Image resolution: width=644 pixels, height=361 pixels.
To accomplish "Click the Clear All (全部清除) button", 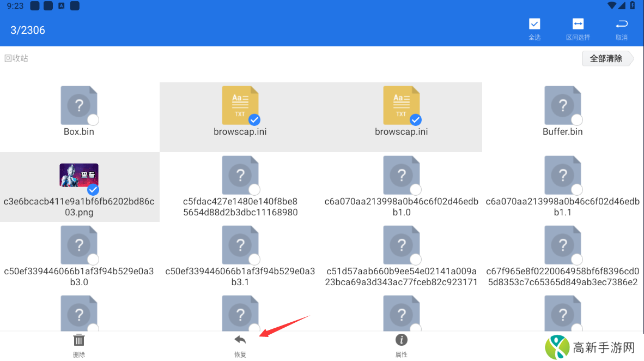I will tap(606, 58).
